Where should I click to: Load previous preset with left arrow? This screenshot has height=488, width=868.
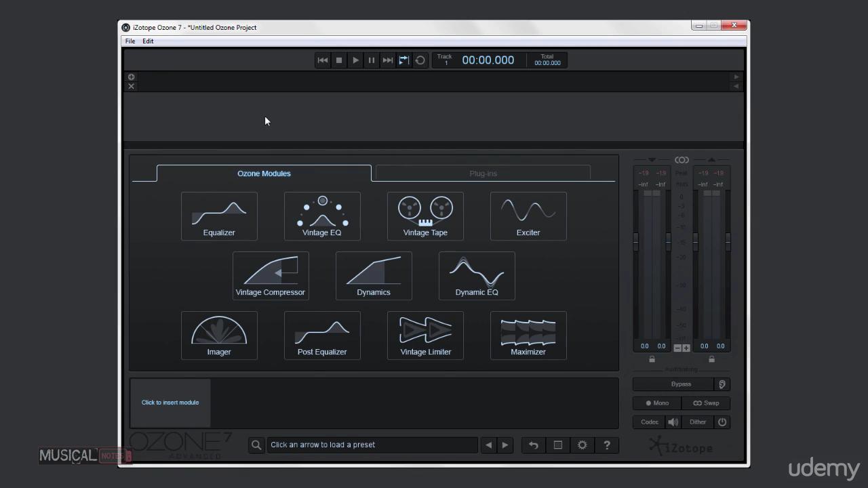pyautogui.click(x=488, y=445)
